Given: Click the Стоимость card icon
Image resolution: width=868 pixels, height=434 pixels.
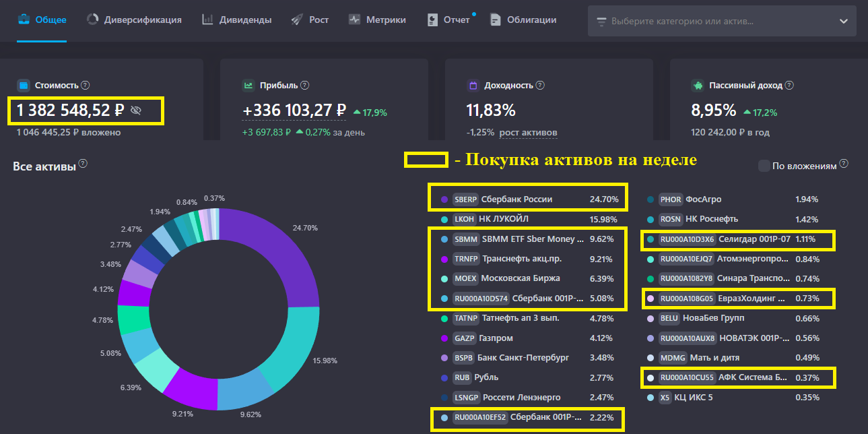Looking at the screenshot, I should click(x=24, y=86).
